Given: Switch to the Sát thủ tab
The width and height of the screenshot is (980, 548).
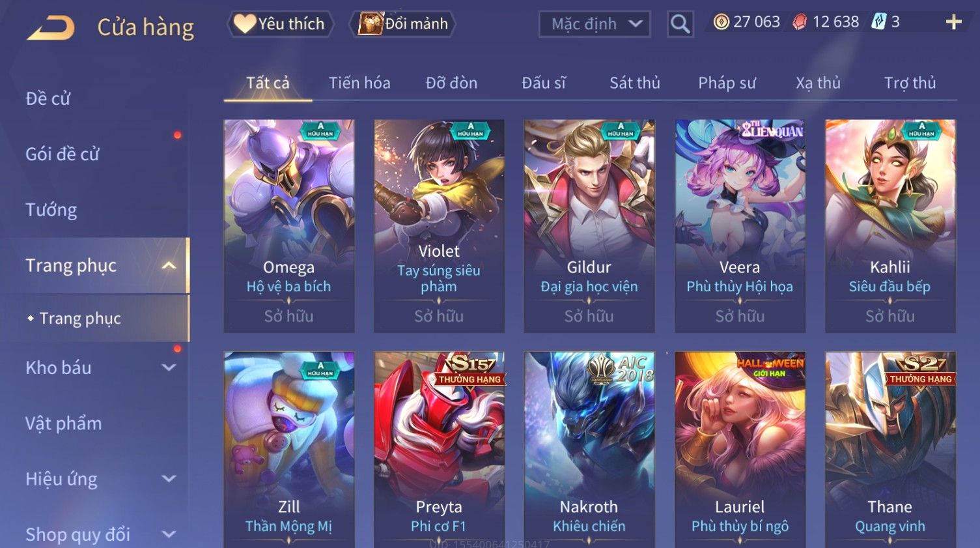Looking at the screenshot, I should (x=635, y=83).
